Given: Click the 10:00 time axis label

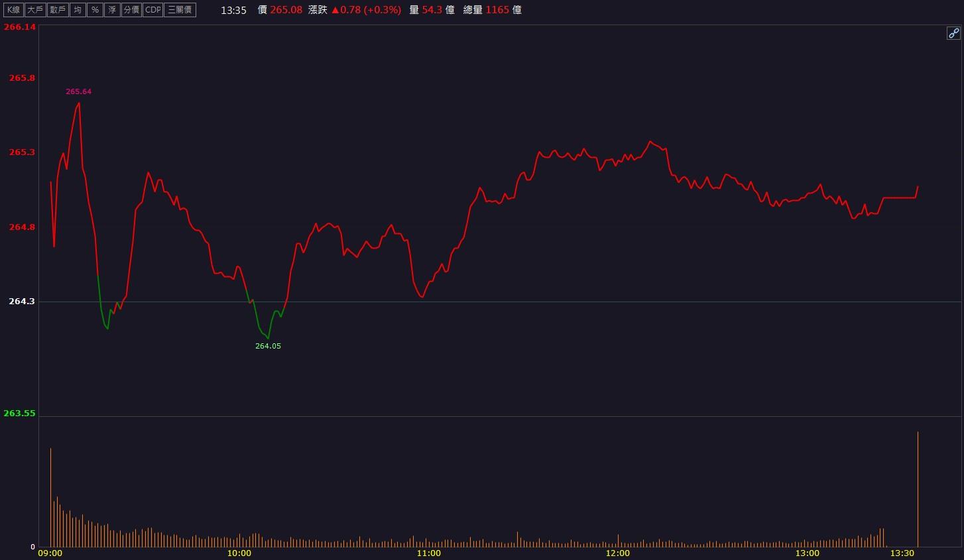Looking at the screenshot, I should (239, 553).
